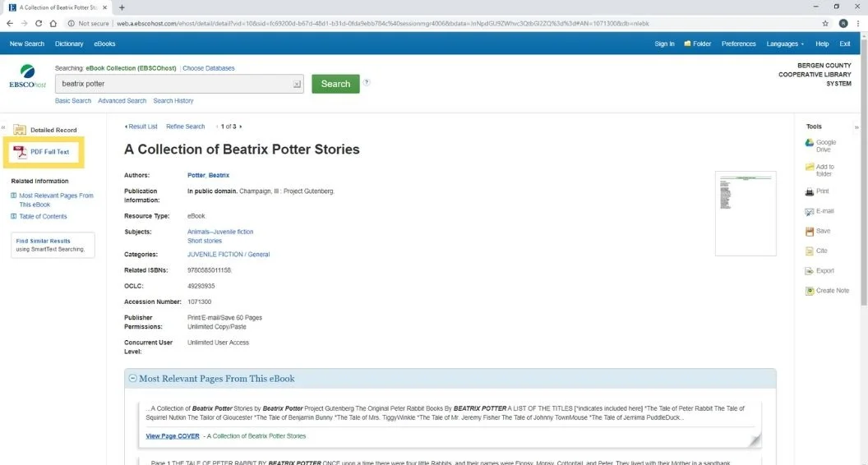Click the green Search button

tap(335, 84)
